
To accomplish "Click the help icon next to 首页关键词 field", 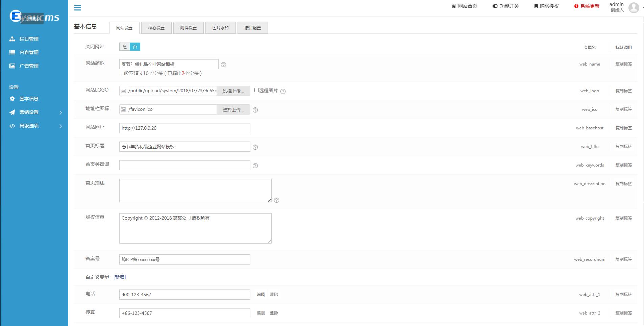I will (x=255, y=166).
